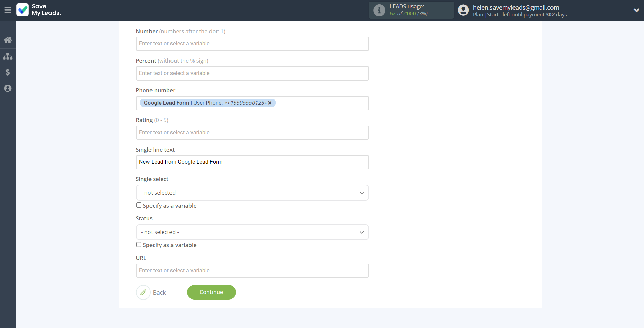
Task: Tick Specify as a variable under Single select
Action: (x=139, y=205)
